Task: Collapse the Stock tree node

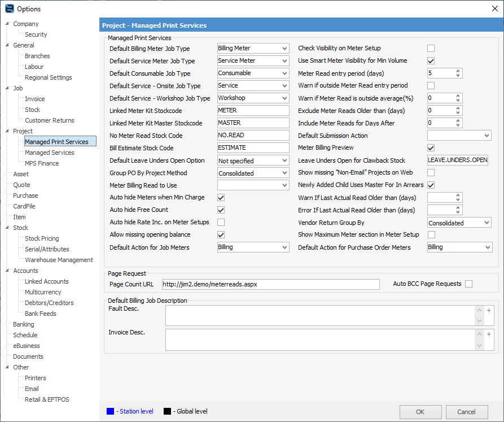Action: pyautogui.click(x=7, y=228)
